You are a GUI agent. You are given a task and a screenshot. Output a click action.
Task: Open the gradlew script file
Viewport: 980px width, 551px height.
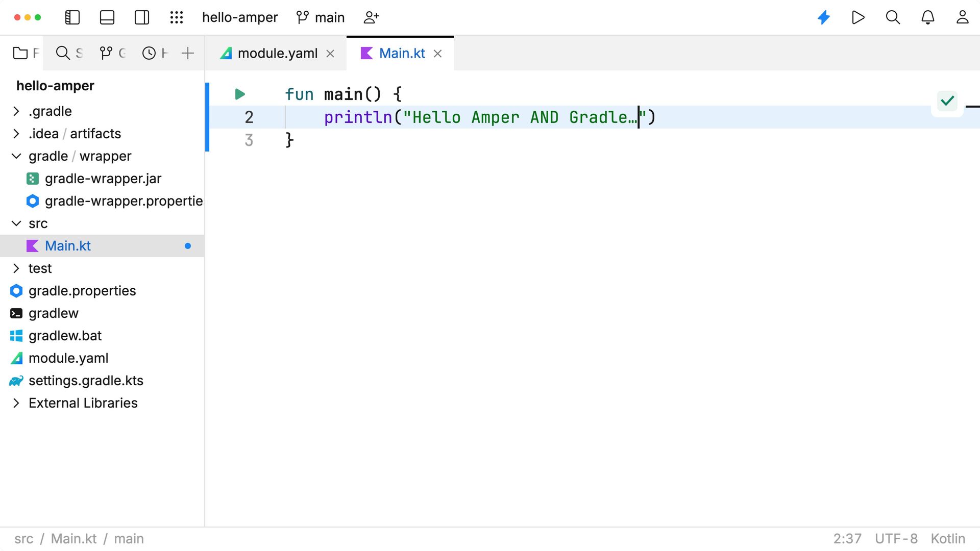[x=102, y=313]
